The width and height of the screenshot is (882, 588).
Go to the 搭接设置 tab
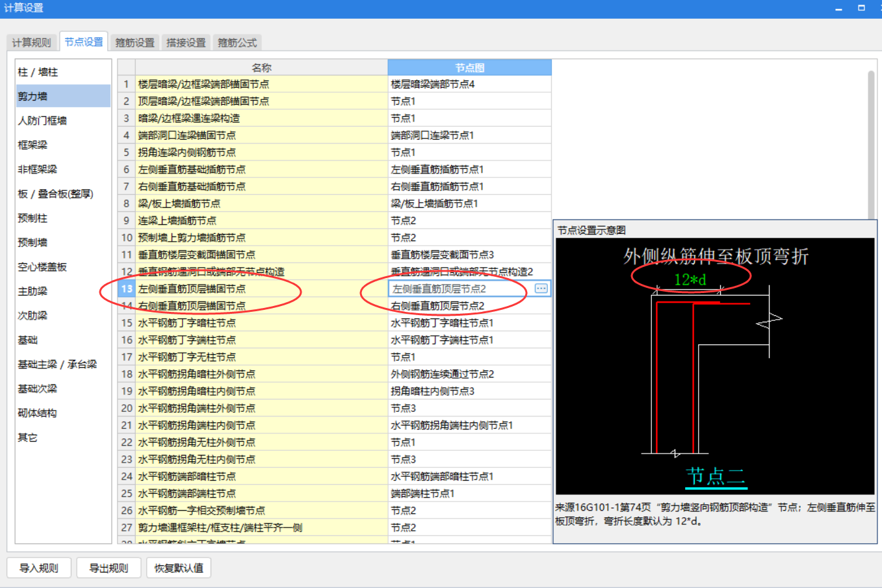(x=186, y=42)
